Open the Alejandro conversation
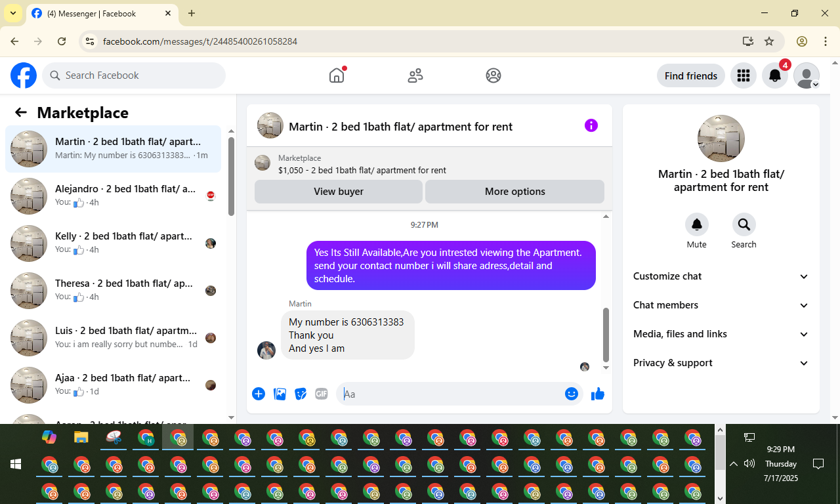 [x=113, y=196]
